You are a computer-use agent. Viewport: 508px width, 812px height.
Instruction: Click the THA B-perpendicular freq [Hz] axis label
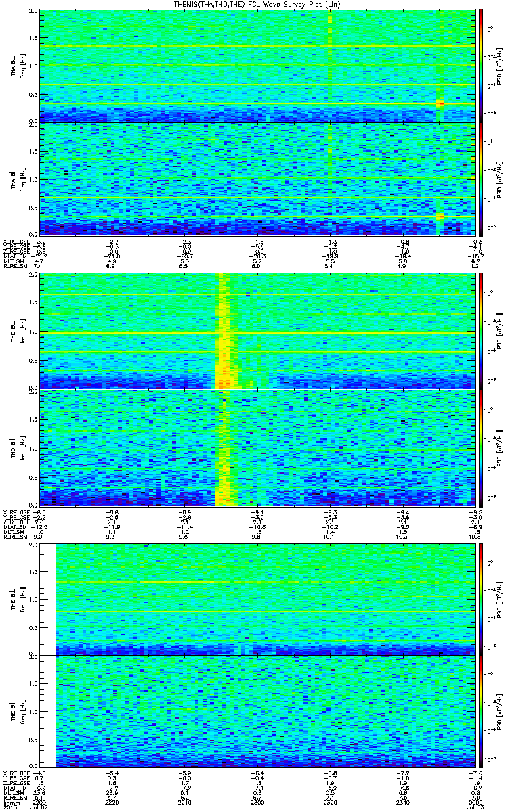(x=22, y=66)
